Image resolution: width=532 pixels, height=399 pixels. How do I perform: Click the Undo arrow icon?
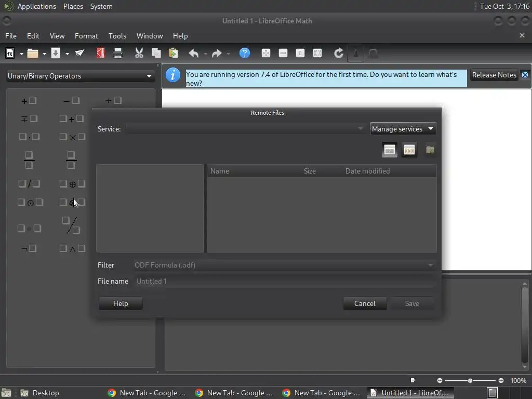pyautogui.click(x=193, y=54)
